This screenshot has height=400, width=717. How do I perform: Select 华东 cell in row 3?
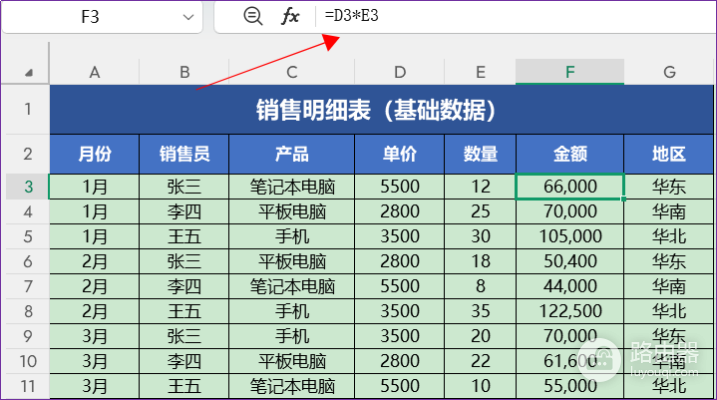pos(669,187)
